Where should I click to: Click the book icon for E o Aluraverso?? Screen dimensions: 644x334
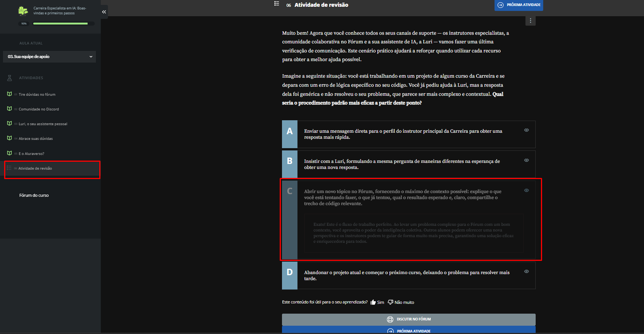point(9,153)
